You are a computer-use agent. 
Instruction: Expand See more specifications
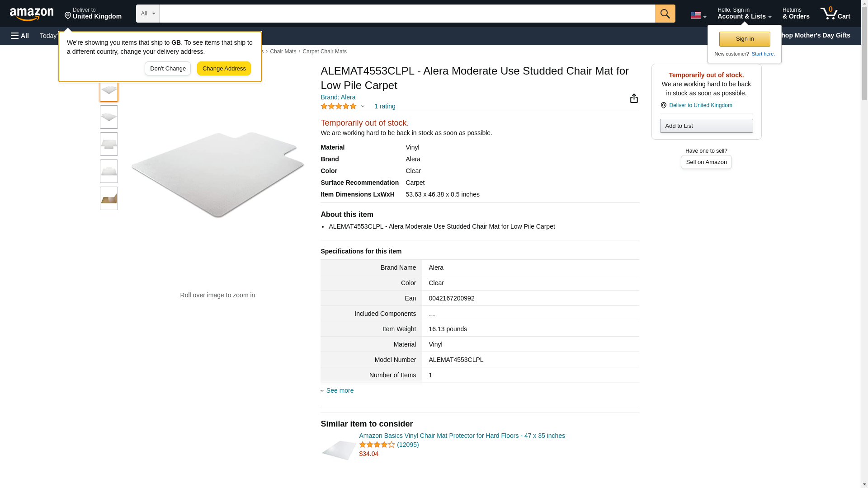pos(340,390)
